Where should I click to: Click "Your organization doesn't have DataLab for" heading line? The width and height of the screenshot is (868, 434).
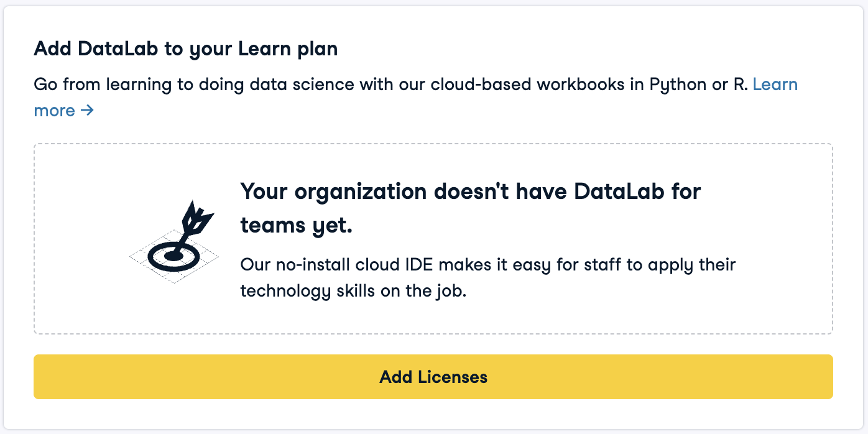(x=470, y=192)
